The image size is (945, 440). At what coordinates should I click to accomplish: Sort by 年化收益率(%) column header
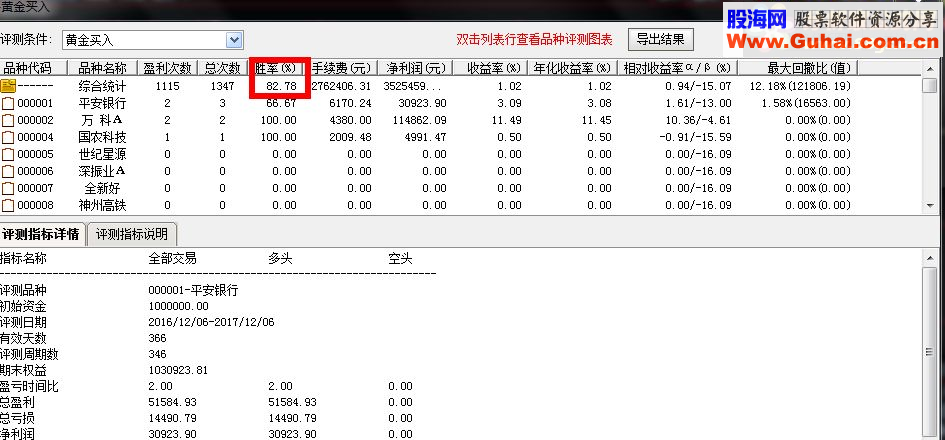coord(573,68)
